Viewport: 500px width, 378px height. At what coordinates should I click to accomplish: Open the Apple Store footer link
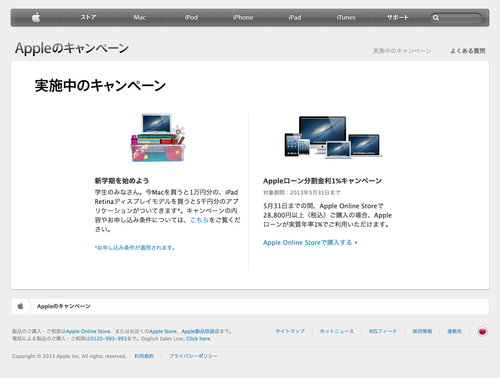163,331
